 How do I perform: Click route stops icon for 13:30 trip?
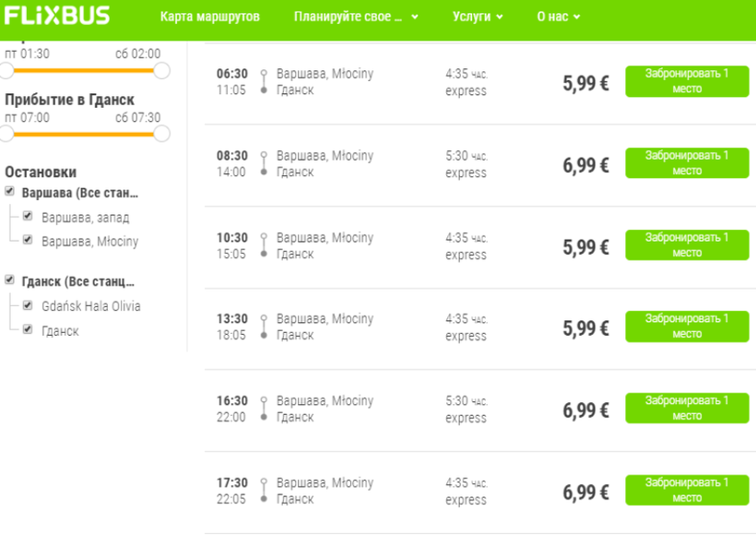tap(264, 327)
